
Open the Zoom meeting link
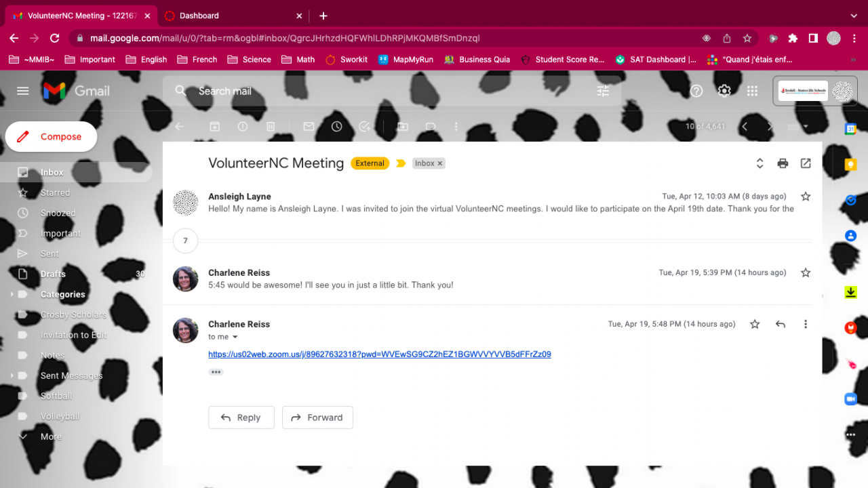(379, 354)
